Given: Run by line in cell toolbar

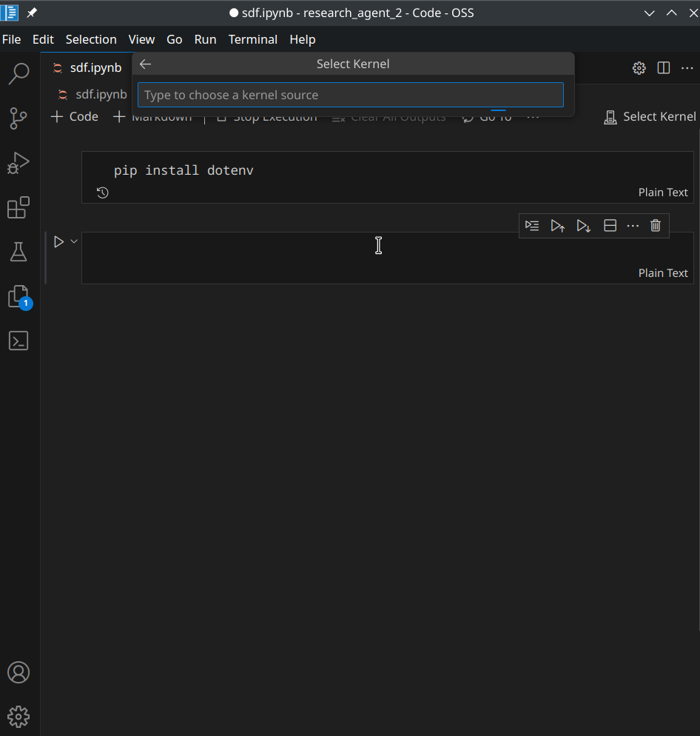Looking at the screenshot, I should 532,226.
